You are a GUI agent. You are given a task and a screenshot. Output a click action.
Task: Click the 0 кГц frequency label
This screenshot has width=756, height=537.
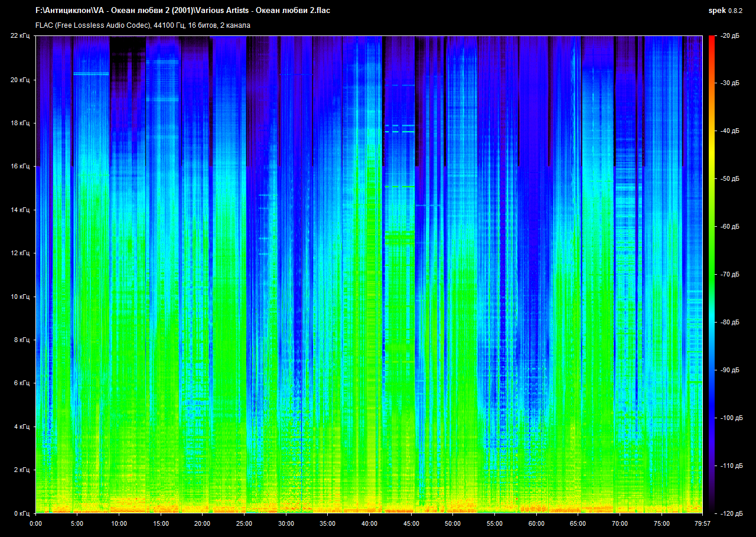coord(22,513)
